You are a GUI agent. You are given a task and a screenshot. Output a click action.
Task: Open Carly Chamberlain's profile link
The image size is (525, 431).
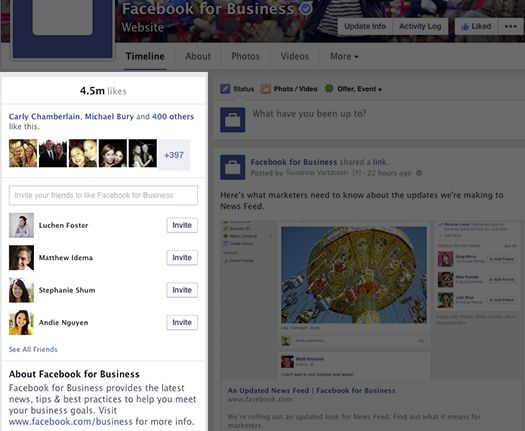coord(44,117)
